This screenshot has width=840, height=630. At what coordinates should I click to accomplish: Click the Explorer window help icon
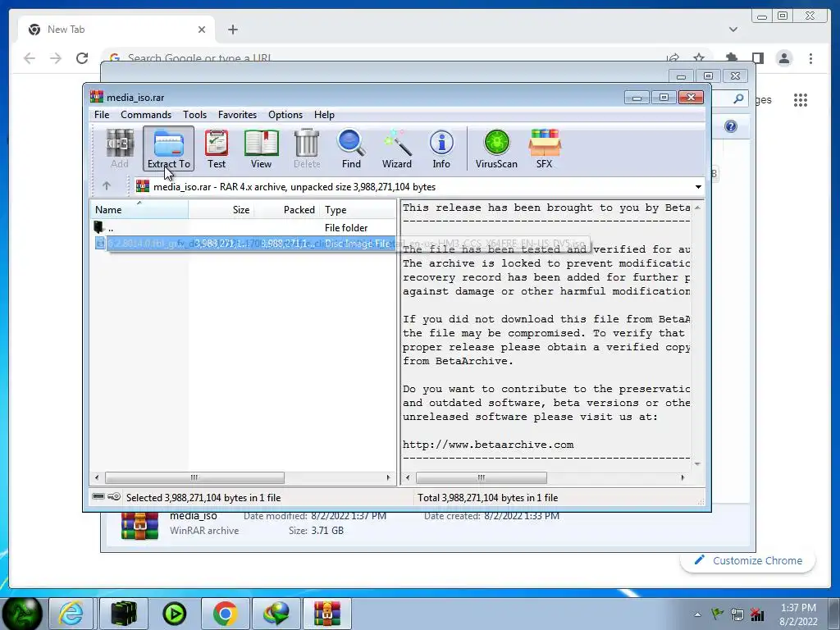731,126
